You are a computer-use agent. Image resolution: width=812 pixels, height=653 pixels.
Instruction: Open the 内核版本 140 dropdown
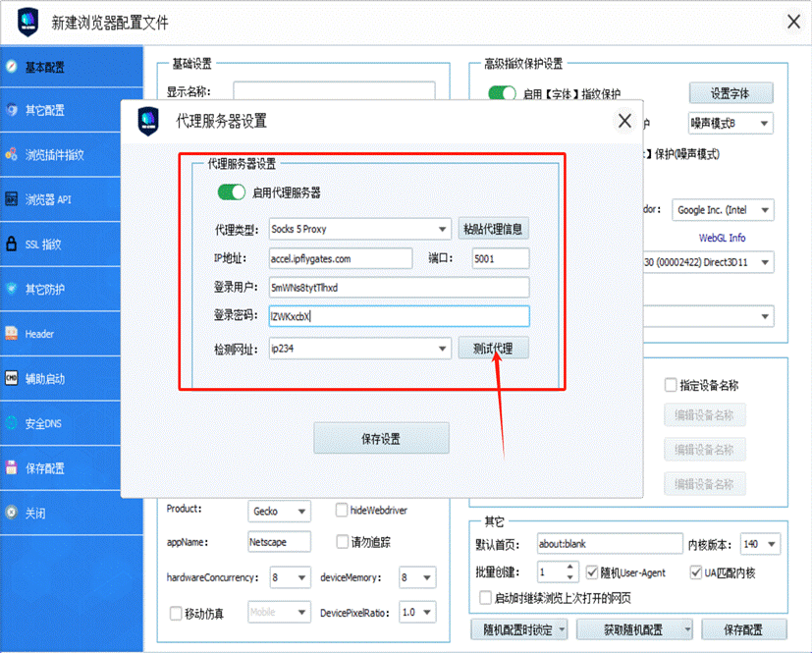(772, 544)
